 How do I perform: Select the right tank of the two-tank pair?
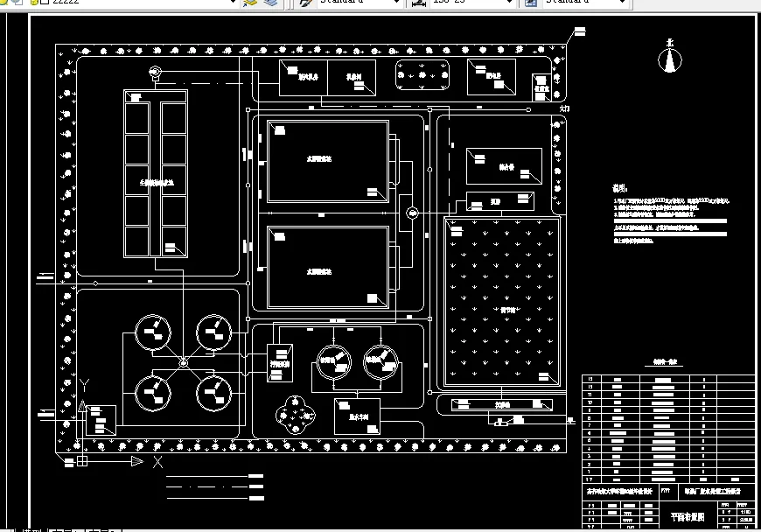coord(381,361)
